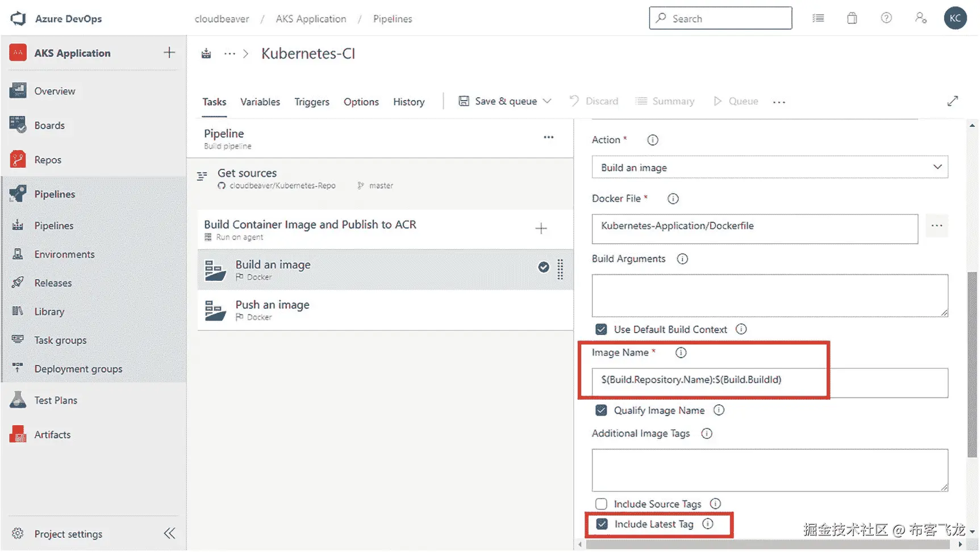Expand the Action dropdown showing Build an image
The width and height of the screenshot is (980, 552).
click(x=769, y=167)
